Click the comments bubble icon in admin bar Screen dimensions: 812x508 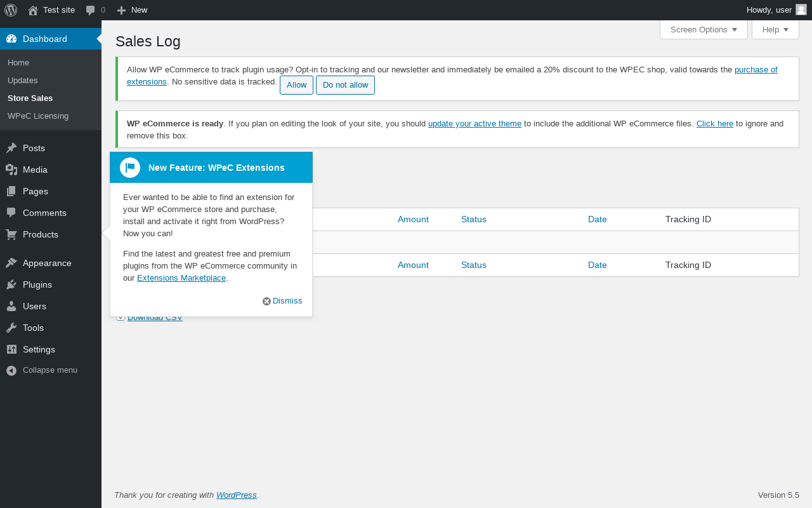pyautogui.click(x=91, y=10)
